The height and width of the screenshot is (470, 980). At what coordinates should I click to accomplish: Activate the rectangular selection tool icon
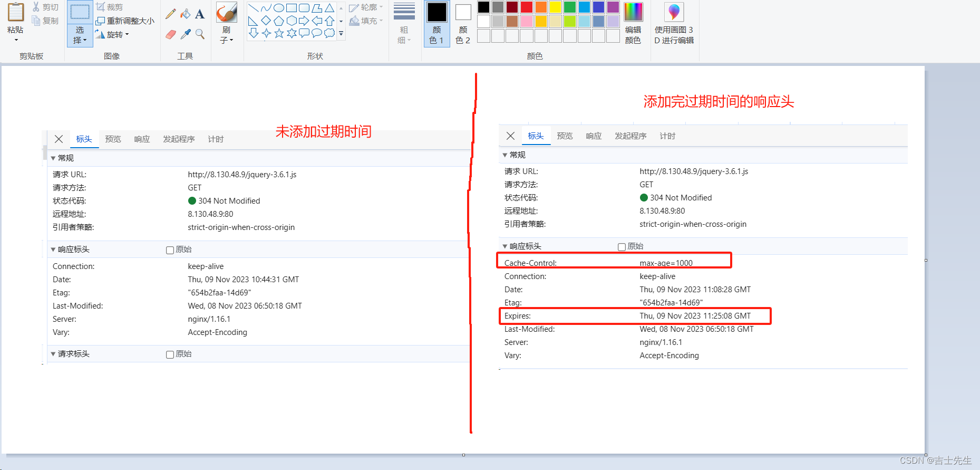coord(80,12)
